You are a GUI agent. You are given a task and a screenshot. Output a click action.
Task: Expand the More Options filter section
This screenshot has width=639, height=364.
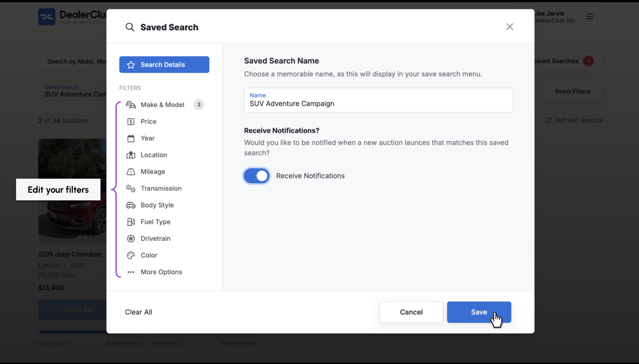click(161, 272)
